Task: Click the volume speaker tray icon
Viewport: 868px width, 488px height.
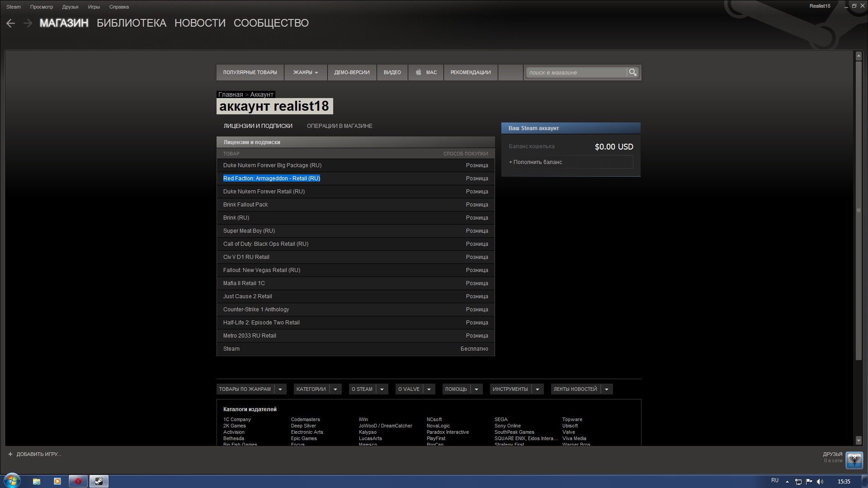Action: [x=820, y=482]
